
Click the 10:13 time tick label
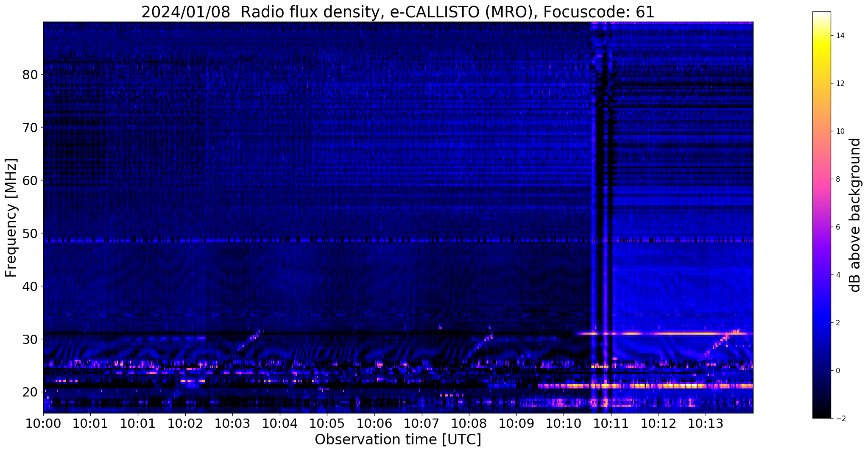coord(706,423)
